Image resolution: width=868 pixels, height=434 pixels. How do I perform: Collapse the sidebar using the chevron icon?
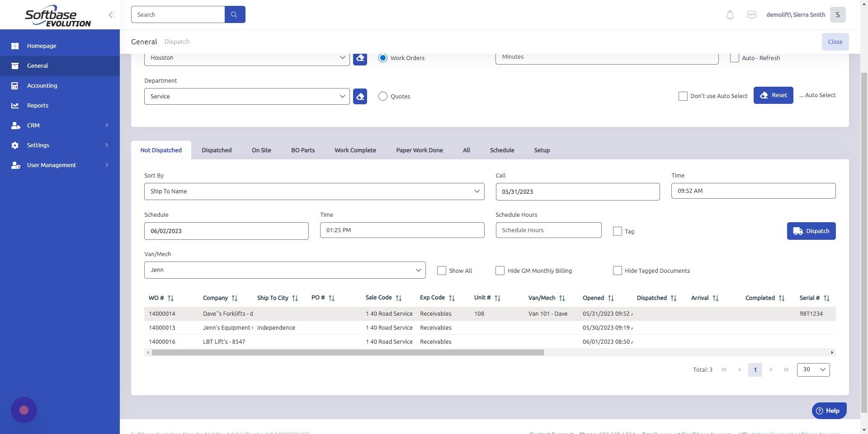(x=112, y=14)
